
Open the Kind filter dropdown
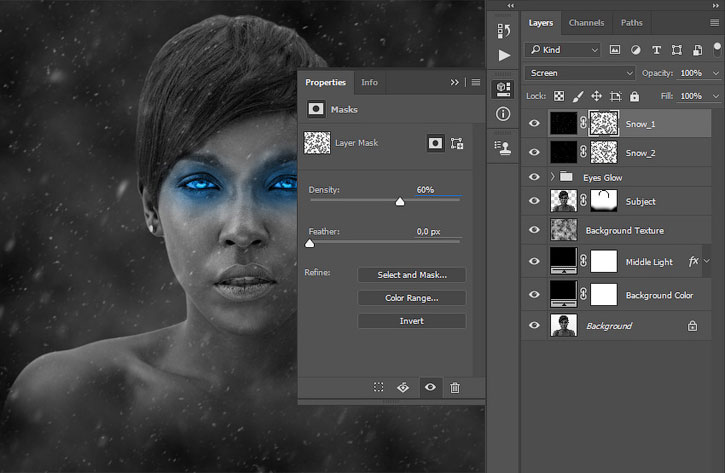tap(563, 50)
